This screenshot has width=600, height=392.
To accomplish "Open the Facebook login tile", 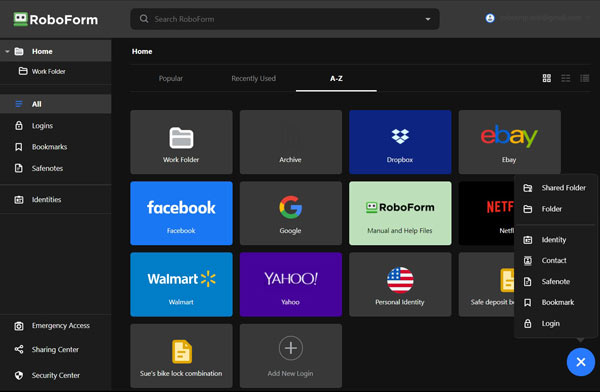I will coord(181,213).
